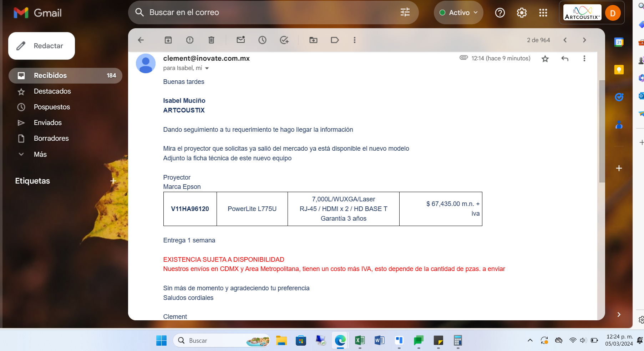Open Microsoft Store from taskbar

point(301,341)
